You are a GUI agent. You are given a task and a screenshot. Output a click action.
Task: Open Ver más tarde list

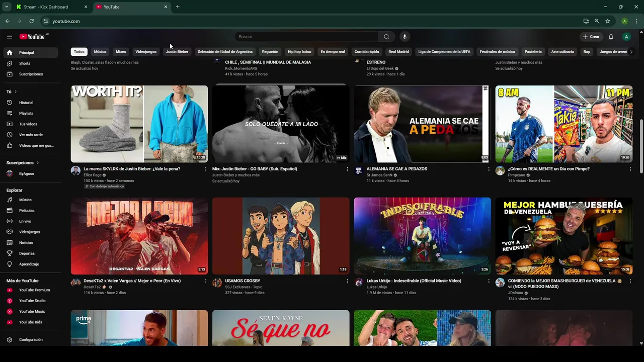click(30, 135)
